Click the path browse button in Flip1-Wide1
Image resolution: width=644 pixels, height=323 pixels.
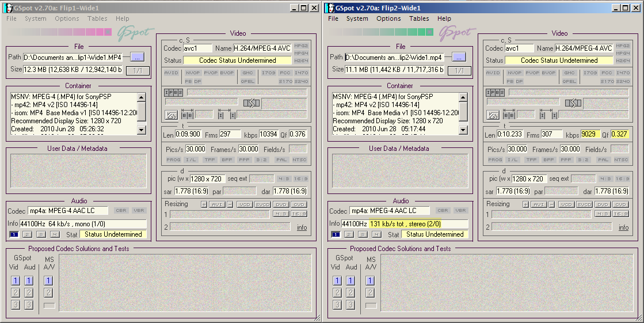pos(137,57)
